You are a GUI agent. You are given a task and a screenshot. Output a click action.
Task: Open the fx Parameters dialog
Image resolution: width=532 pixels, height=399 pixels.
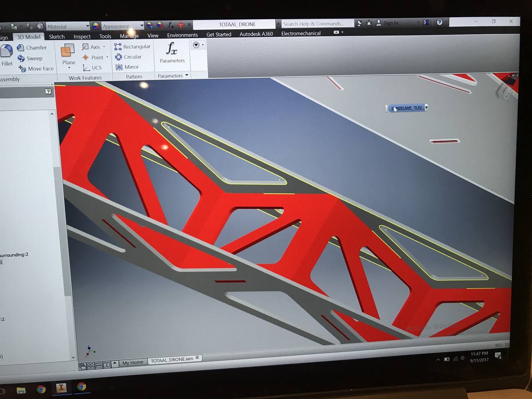tap(172, 53)
